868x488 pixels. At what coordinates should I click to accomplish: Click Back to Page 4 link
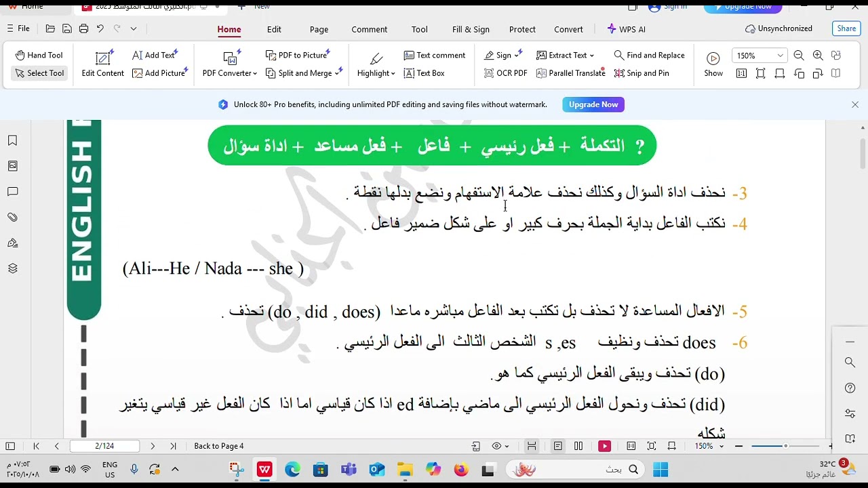219,446
